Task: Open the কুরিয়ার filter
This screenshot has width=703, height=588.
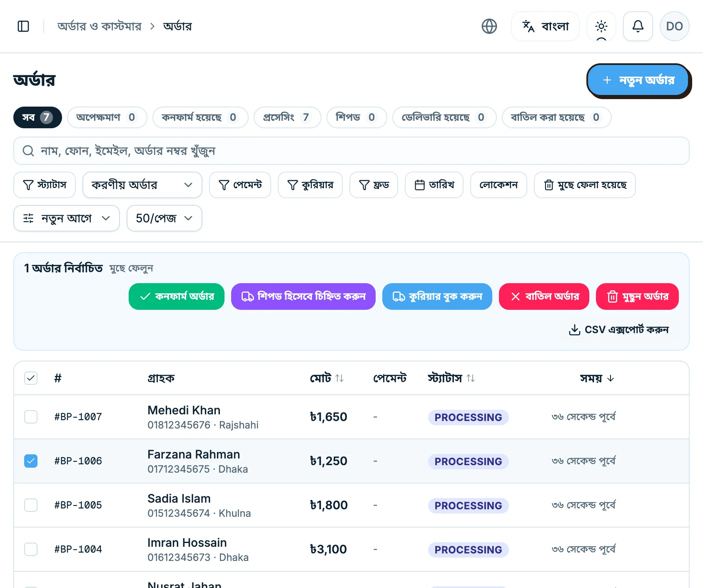Action: 310,185
